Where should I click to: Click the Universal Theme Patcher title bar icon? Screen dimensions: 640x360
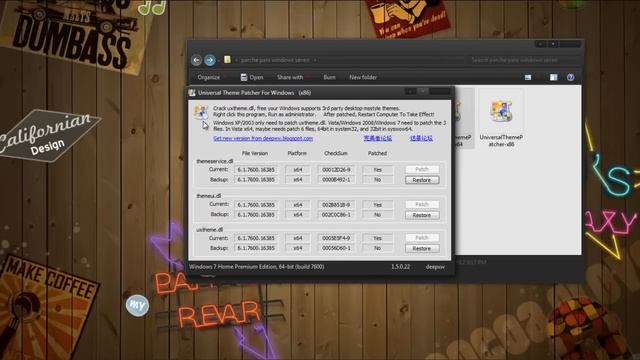pyautogui.click(x=192, y=93)
